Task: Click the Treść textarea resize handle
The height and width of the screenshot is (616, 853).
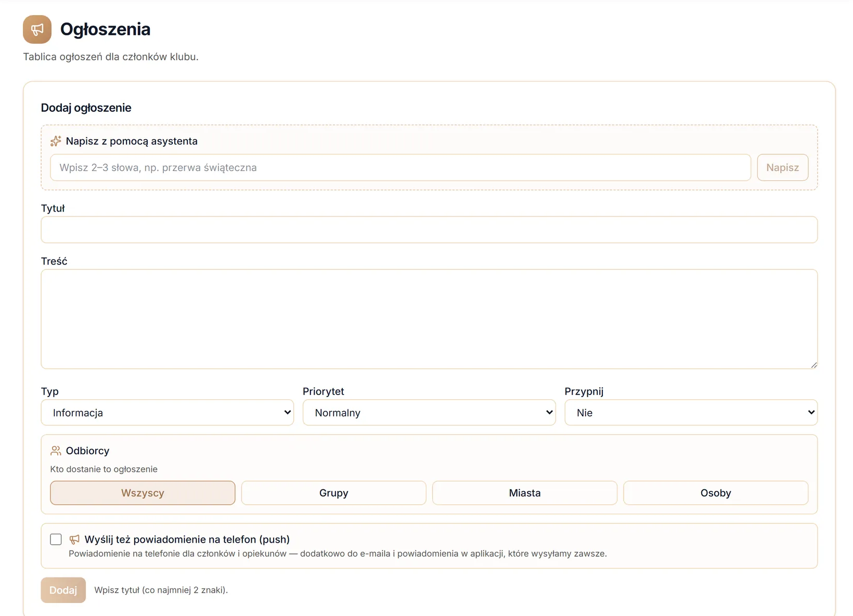Action: coord(813,365)
